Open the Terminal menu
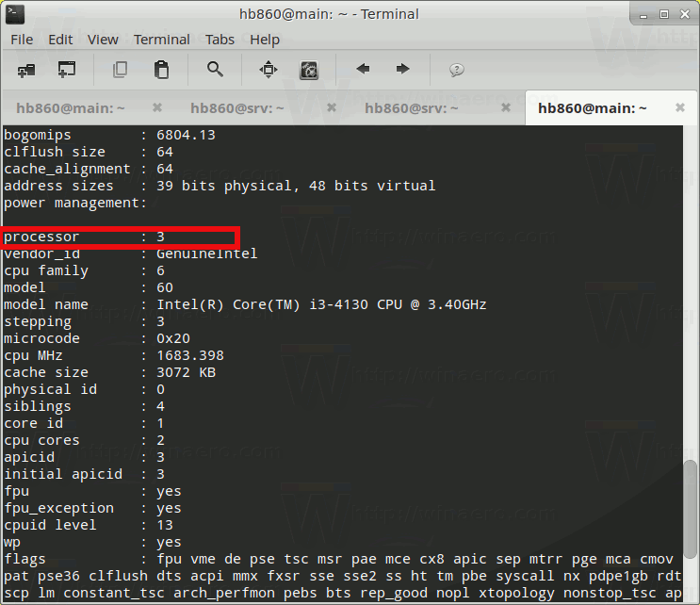The width and height of the screenshot is (700, 605). [161, 39]
